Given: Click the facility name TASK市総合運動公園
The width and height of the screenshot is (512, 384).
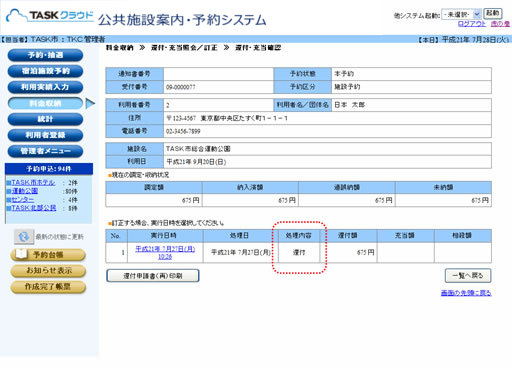Looking at the screenshot, I should (x=198, y=149).
